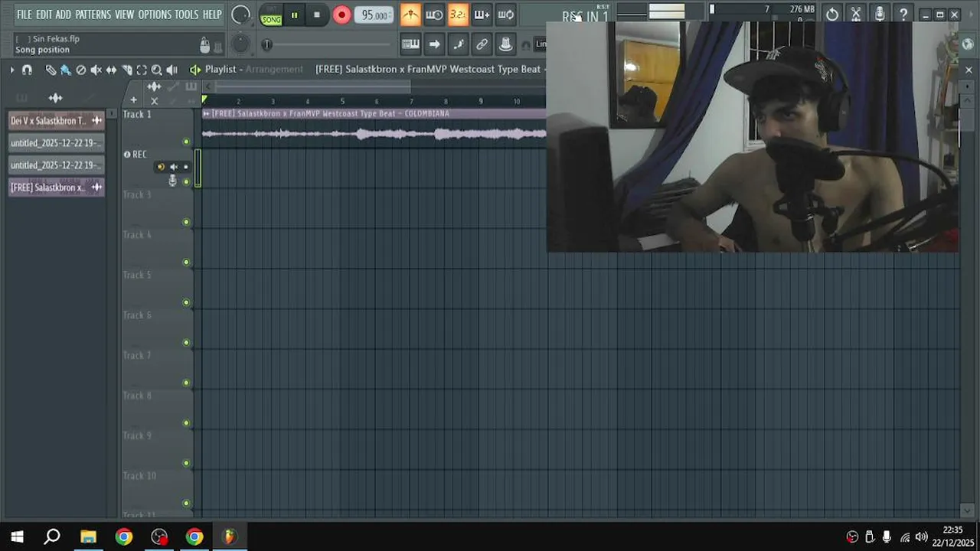Open the EDIT menu
The image size is (980, 551).
(44, 15)
